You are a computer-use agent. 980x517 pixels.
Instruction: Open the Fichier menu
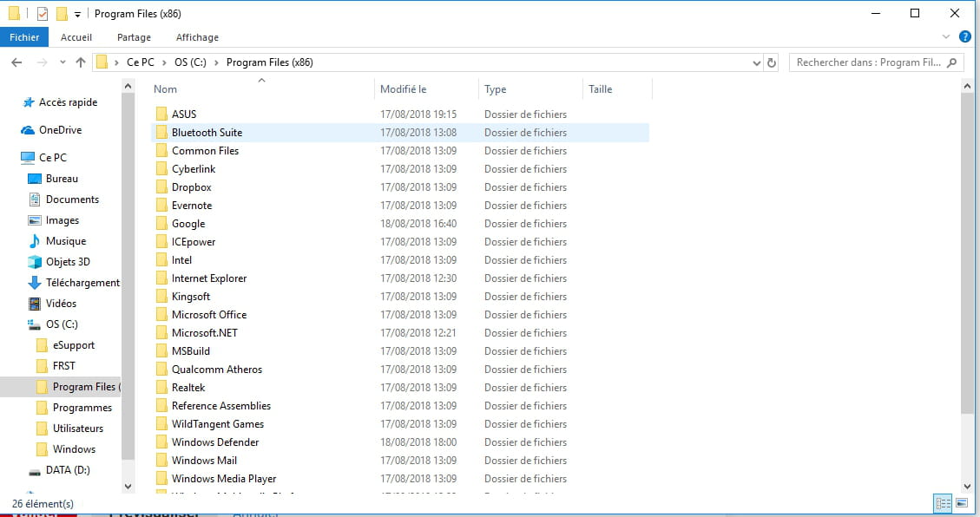pyautogui.click(x=24, y=37)
